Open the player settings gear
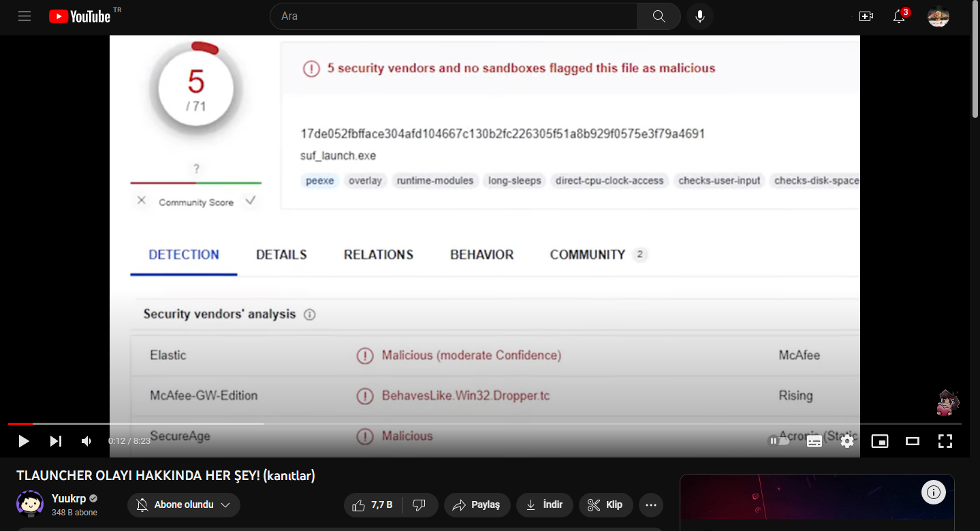The height and width of the screenshot is (531, 980). click(847, 441)
